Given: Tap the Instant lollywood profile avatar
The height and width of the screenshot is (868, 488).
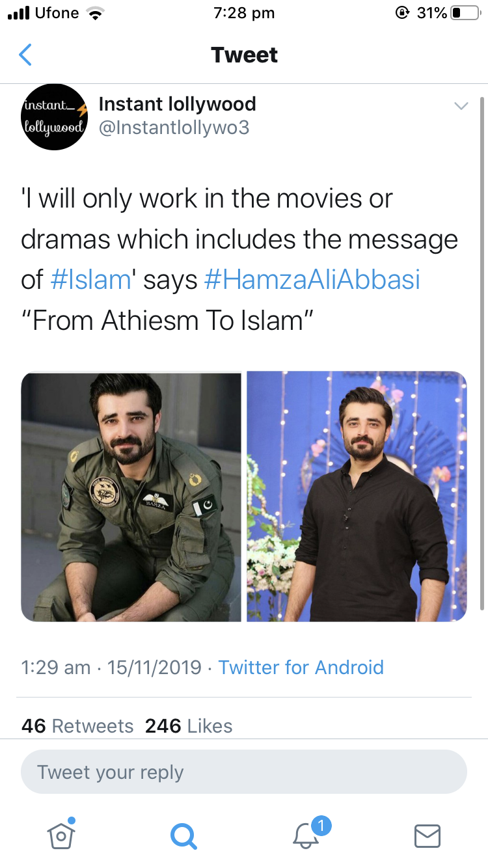Looking at the screenshot, I should point(53,117).
